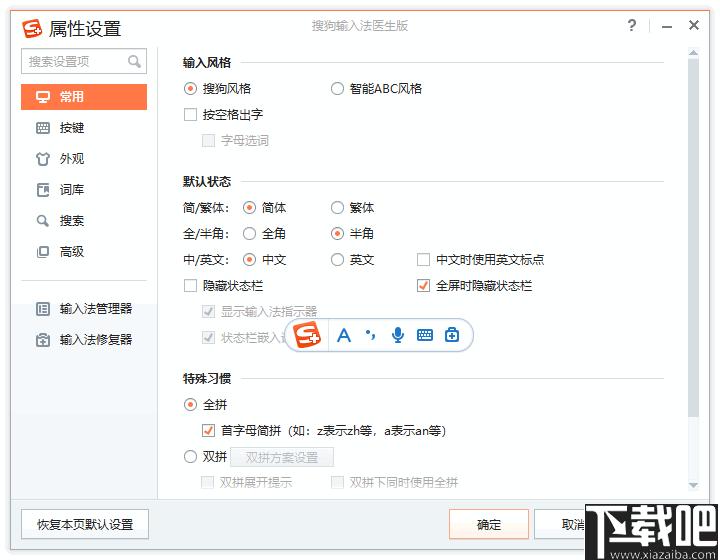
Task: Click the help question mark icon
Action: coord(632,25)
